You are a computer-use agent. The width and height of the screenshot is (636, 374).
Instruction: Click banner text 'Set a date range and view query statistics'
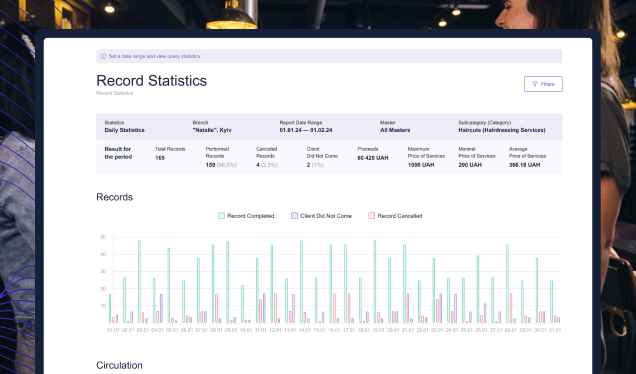click(x=154, y=56)
